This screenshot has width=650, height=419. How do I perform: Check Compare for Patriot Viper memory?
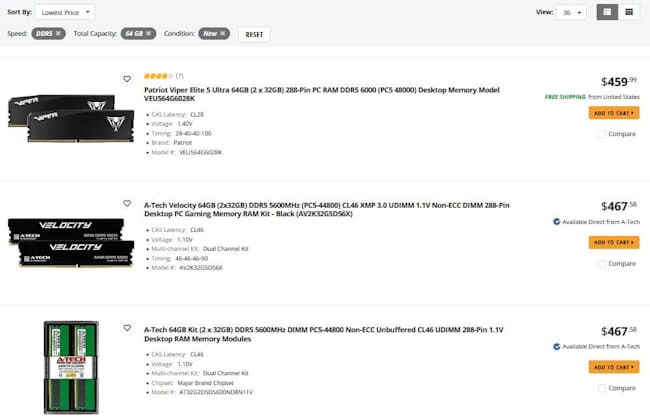[x=601, y=134]
